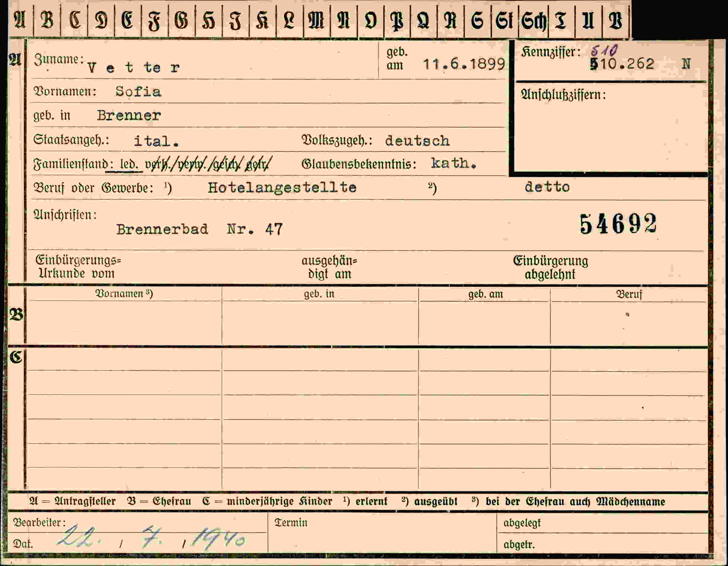Image resolution: width=728 pixels, height=566 pixels.
Task: Click the "ausgehändigt am" label
Action: 329,267
